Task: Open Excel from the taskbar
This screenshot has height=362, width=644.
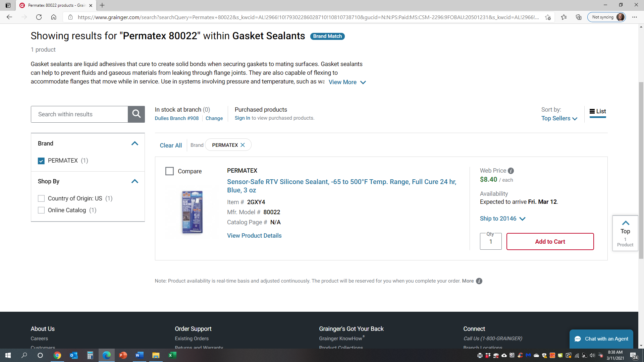Action: [172, 355]
